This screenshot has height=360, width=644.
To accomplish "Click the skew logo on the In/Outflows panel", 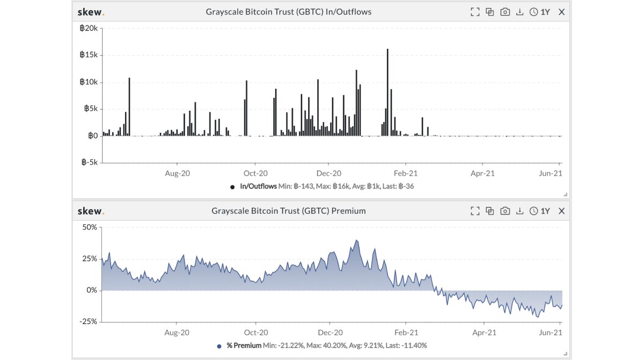I will pyautogui.click(x=91, y=11).
